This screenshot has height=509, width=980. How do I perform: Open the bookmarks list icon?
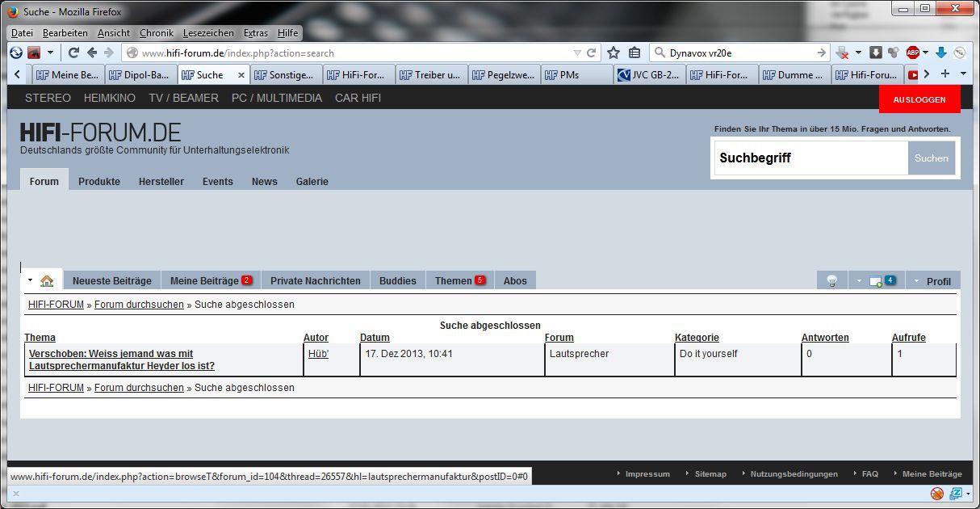click(634, 53)
